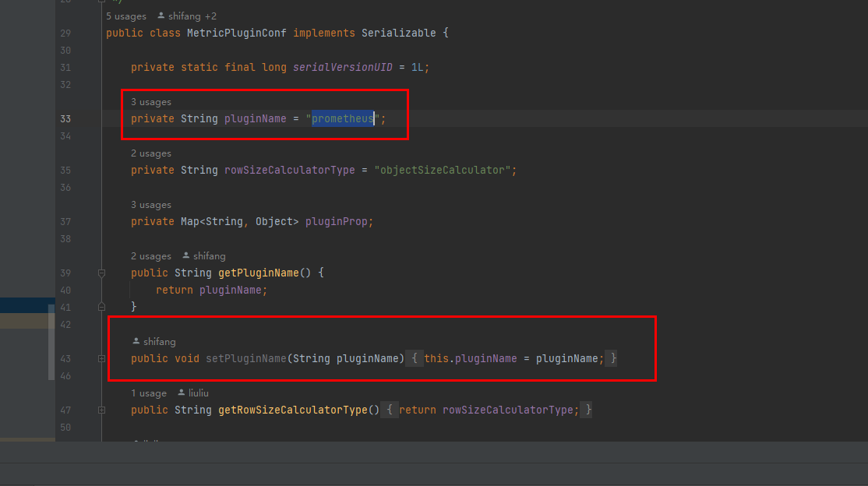Click the setPluginName method name
Screen dimensions: 868x486
click(x=245, y=359)
